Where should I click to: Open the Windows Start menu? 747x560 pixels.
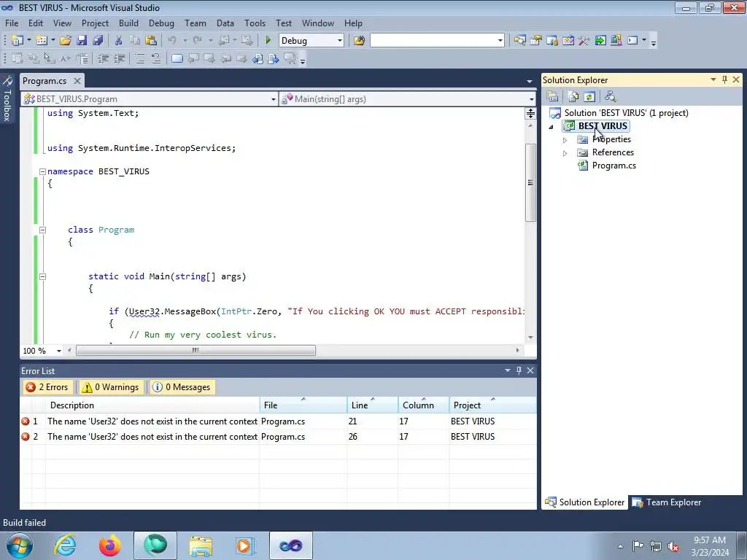click(x=20, y=545)
